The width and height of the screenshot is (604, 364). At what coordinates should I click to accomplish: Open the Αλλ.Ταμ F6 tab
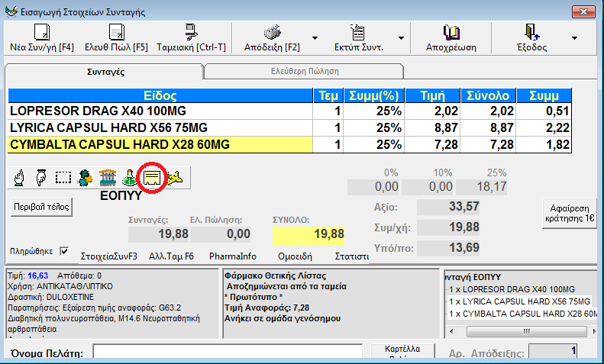(x=171, y=256)
